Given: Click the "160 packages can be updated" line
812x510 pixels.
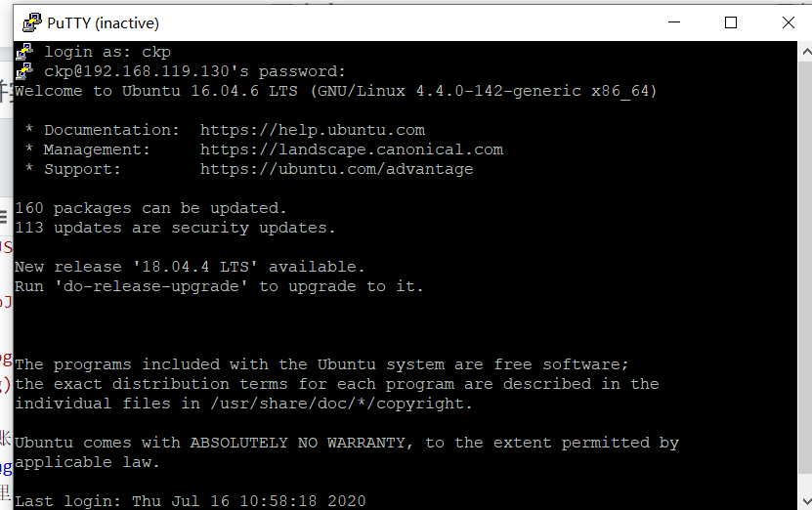Looking at the screenshot, I should click(x=150, y=208).
